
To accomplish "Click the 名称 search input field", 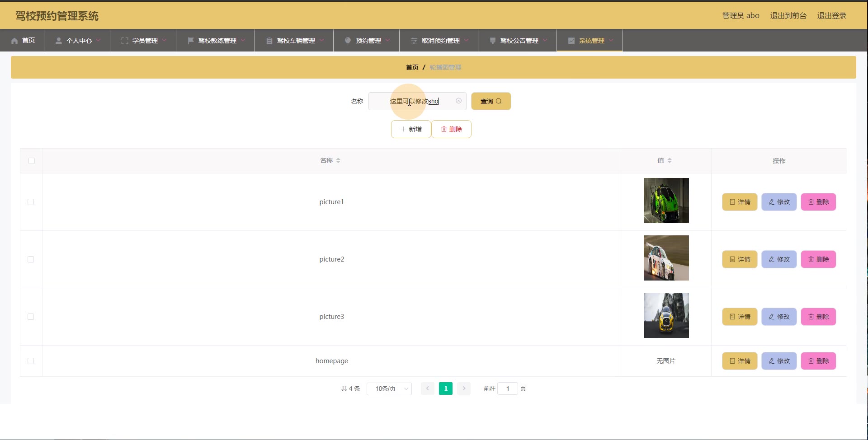I will [417, 101].
